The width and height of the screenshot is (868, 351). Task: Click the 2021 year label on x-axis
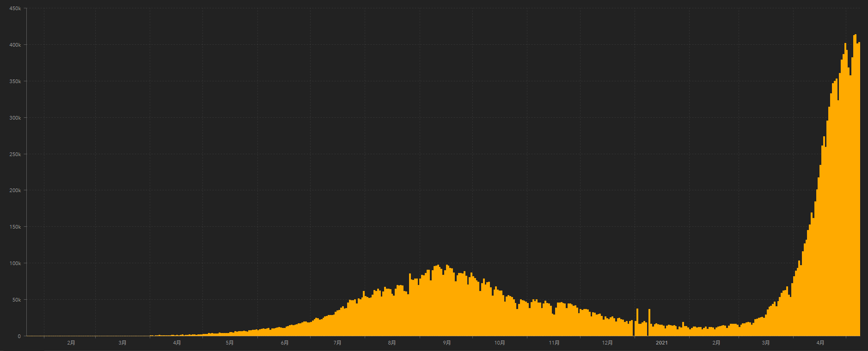[662, 343]
